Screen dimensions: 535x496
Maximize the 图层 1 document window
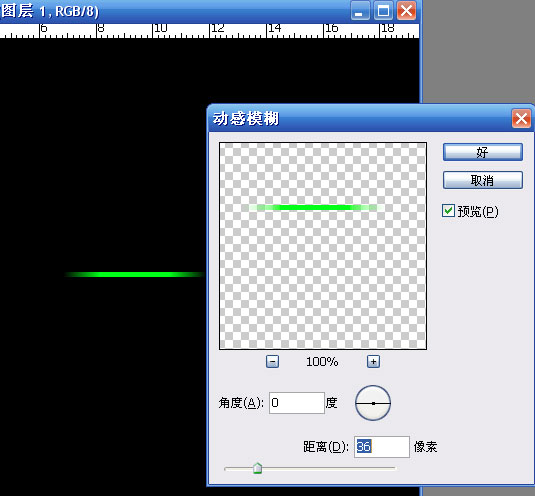tap(383, 11)
